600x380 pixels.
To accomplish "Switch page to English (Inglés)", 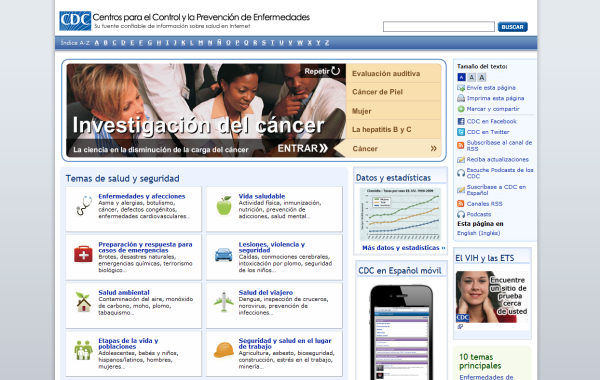I will tap(478, 233).
